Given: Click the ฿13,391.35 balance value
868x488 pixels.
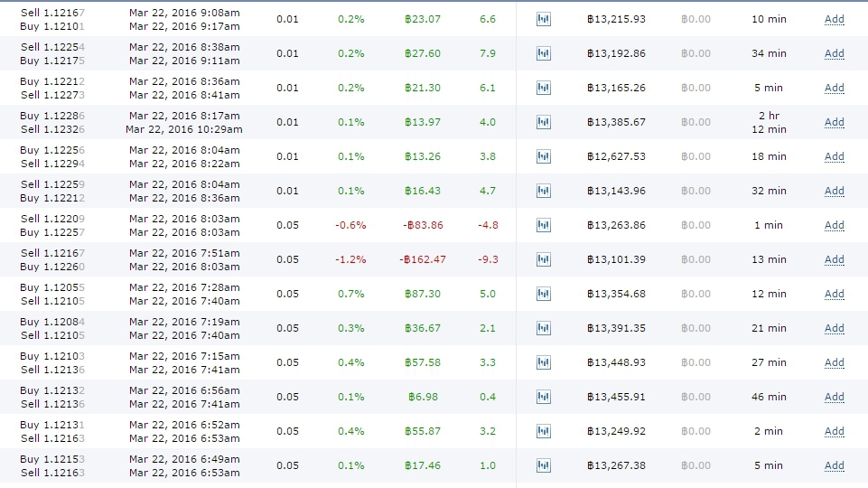Looking at the screenshot, I should [x=616, y=328].
